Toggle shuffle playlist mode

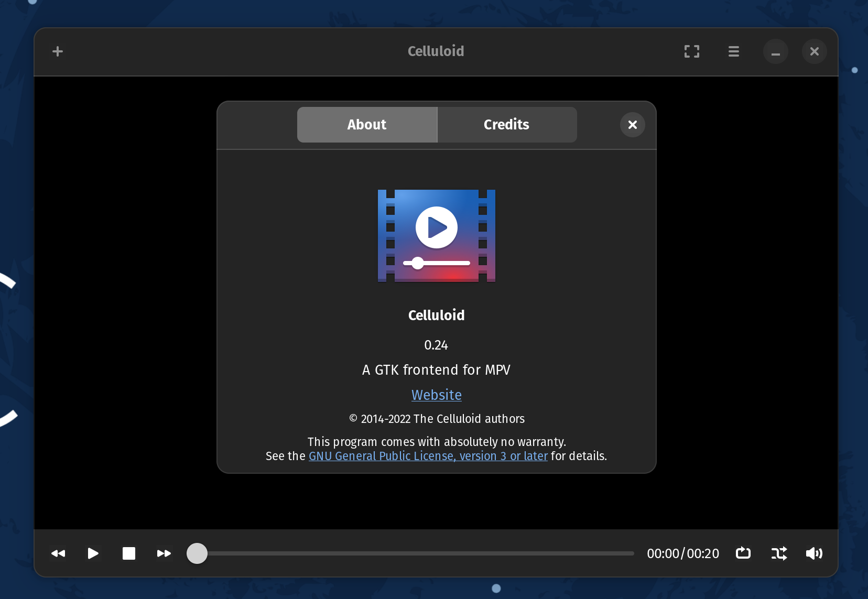(779, 553)
